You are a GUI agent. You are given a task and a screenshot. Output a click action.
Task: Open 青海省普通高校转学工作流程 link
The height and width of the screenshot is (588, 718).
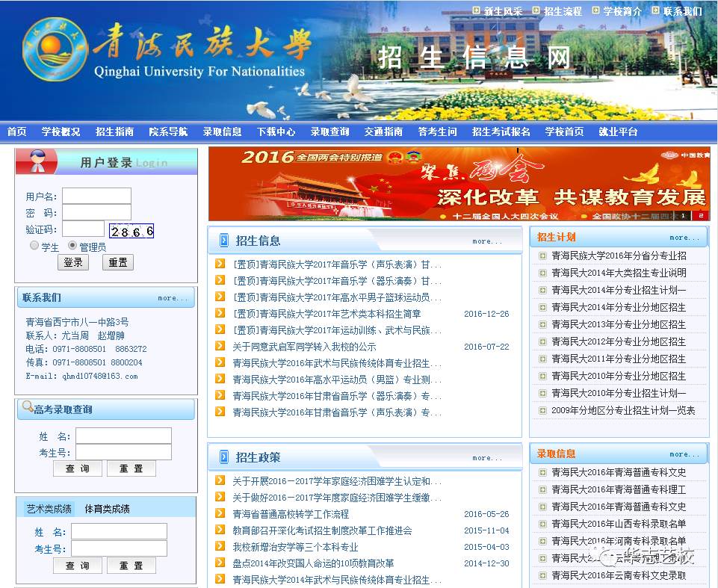291,514
